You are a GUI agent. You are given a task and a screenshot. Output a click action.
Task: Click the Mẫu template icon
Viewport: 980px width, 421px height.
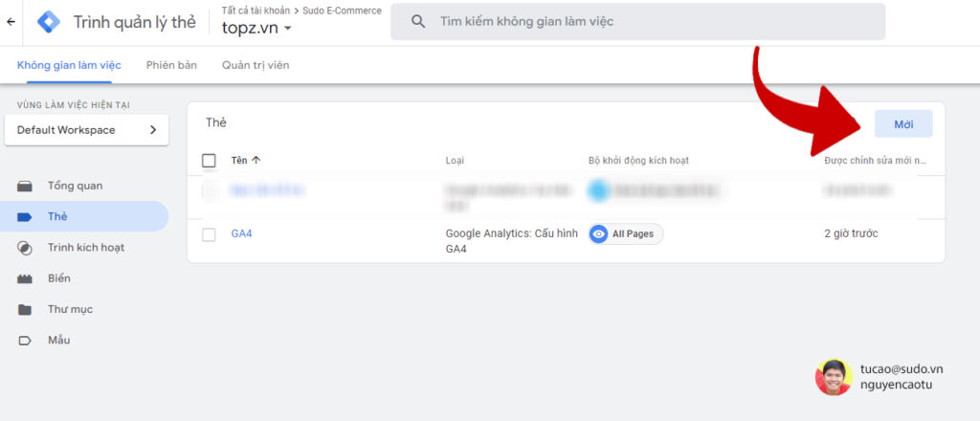[x=24, y=341]
